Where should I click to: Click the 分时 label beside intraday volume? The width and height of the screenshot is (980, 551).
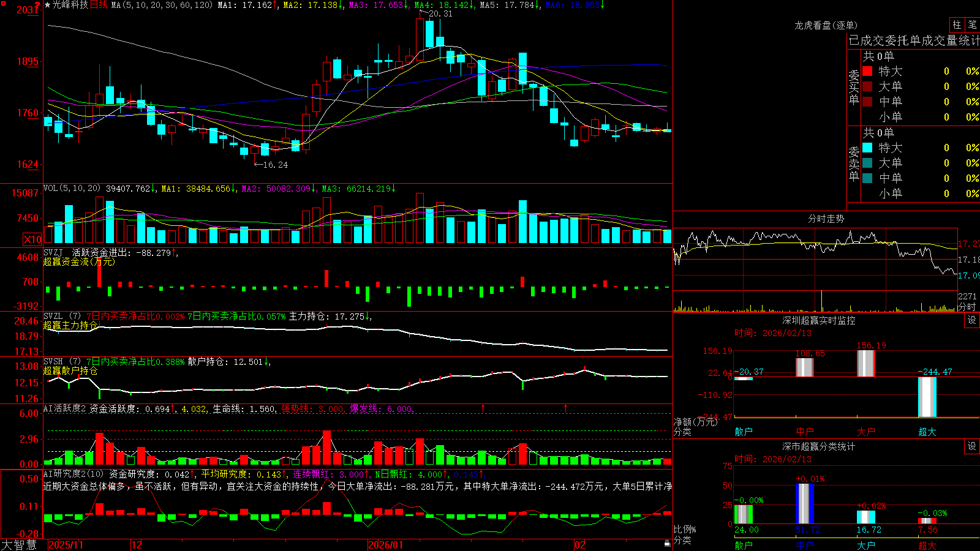967,307
